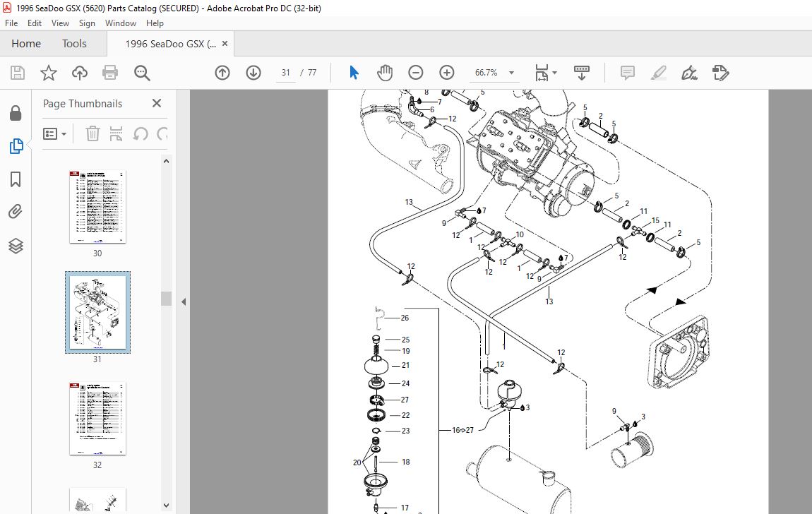
Task: Open Bookmarks sidebar panel
Action: [x=16, y=179]
